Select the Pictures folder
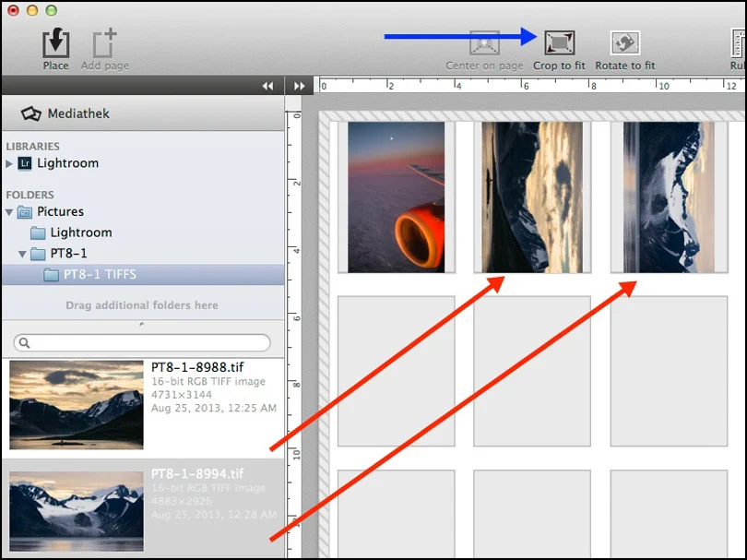This screenshot has width=747, height=560. (61, 211)
